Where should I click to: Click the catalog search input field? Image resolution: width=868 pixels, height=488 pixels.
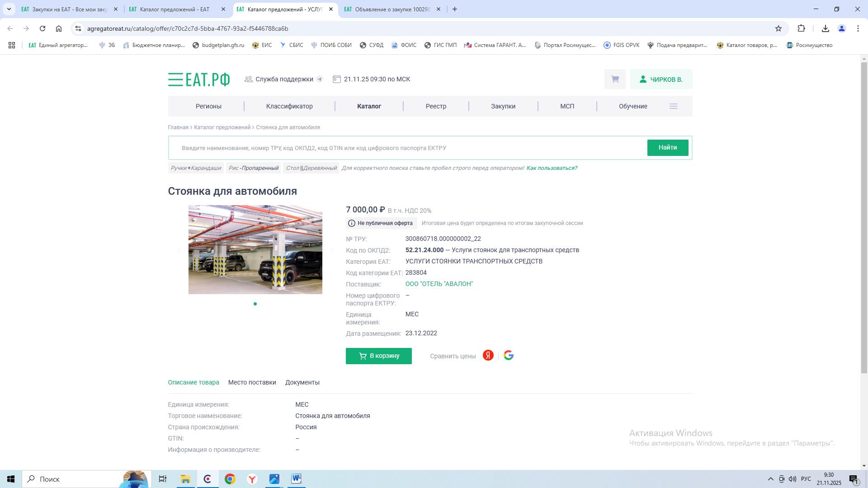(x=407, y=148)
